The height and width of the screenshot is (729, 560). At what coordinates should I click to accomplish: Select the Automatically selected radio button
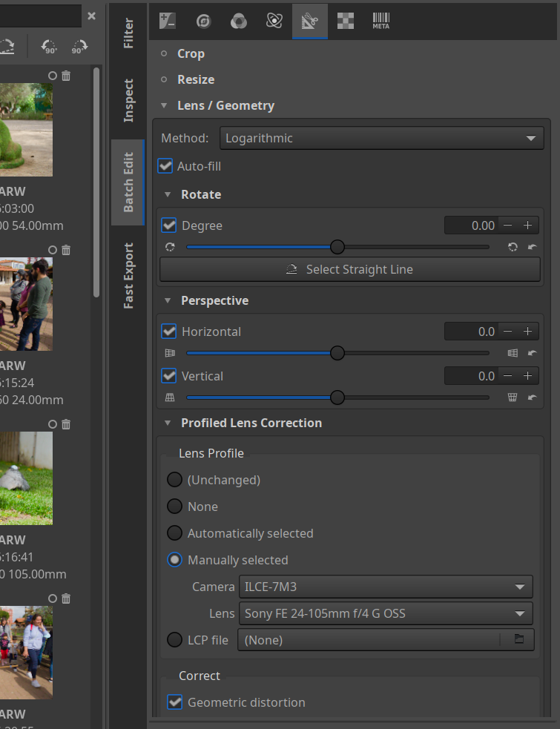pos(174,532)
